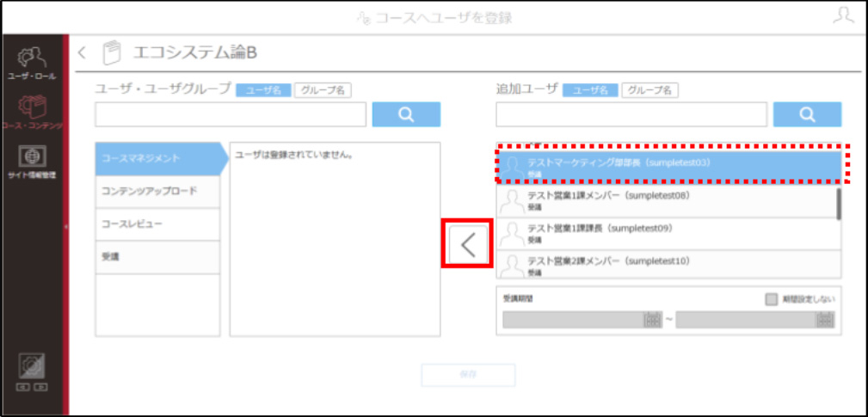Screen dimensions: 868x417
Task: Check the 期間設定しない checkbox
Action: point(771,299)
